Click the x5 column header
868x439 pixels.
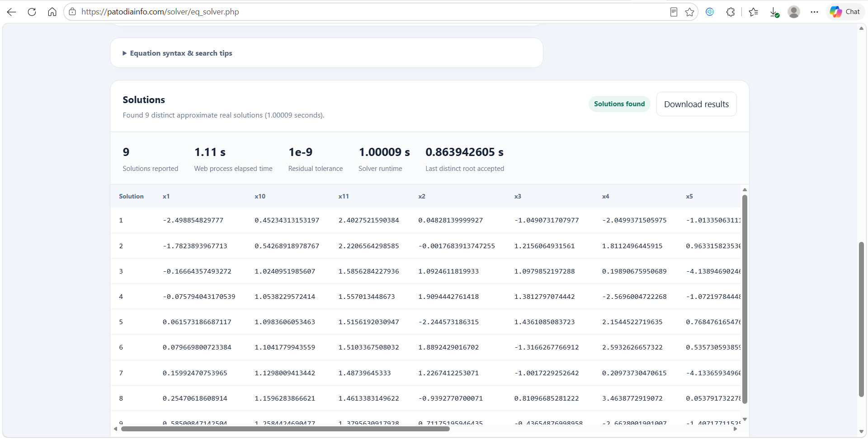point(689,196)
